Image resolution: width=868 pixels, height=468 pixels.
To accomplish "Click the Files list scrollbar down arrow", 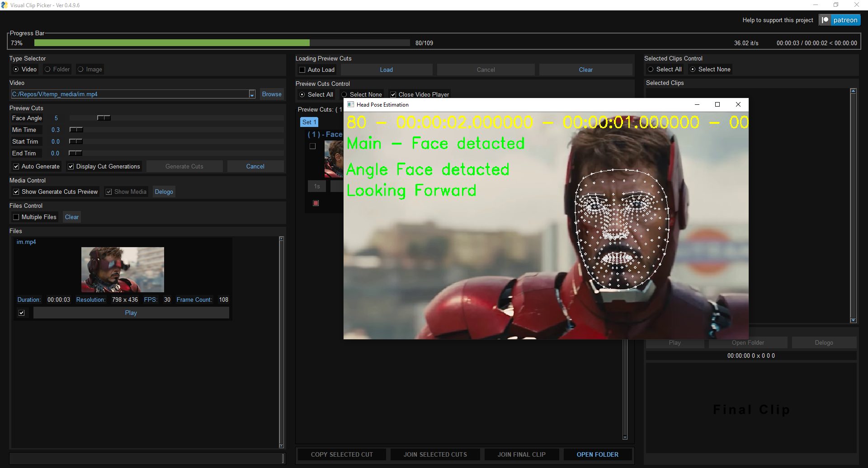I will (x=281, y=446).
